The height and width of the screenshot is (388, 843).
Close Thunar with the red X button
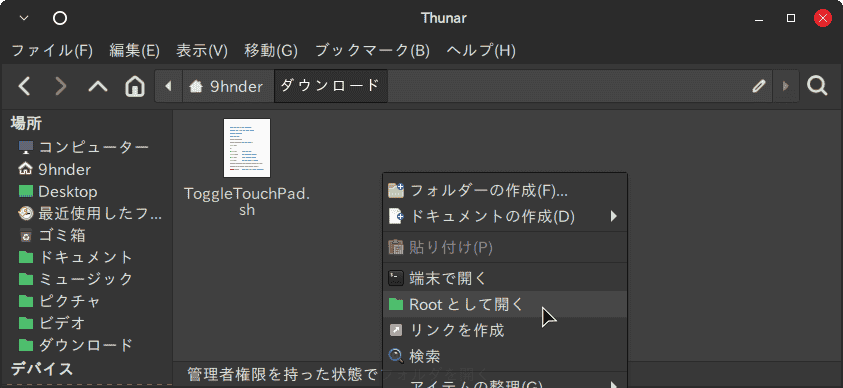click(823, 18)
